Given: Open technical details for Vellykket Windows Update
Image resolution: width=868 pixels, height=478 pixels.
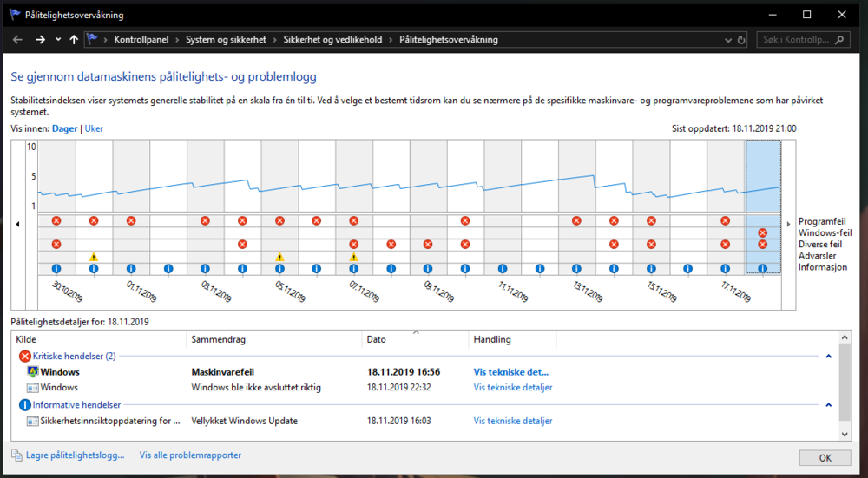Looking at the screenshot, I should [x=513, y=421].
